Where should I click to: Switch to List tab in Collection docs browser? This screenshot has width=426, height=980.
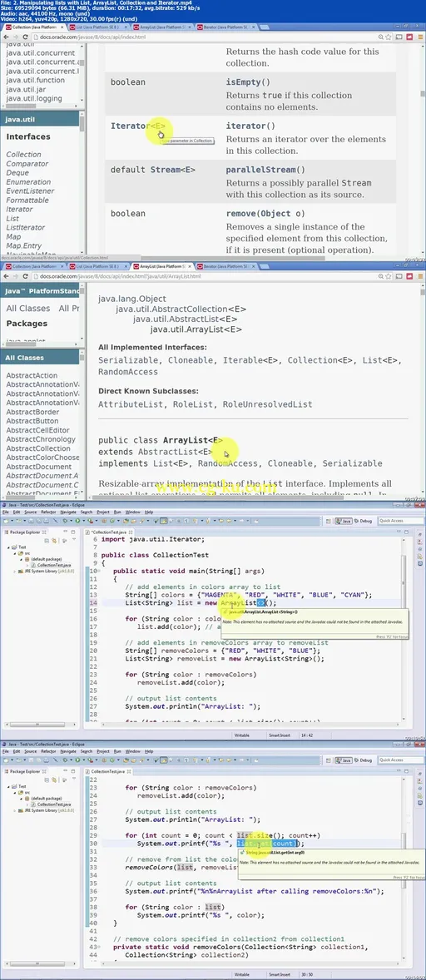point(97,27)
